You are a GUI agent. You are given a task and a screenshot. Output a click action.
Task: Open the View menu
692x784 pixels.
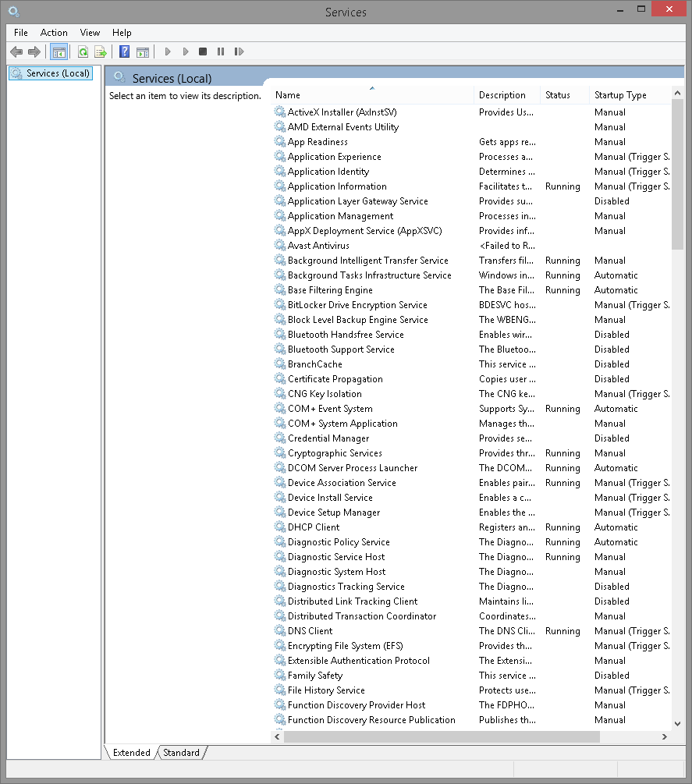coord(90,33)
